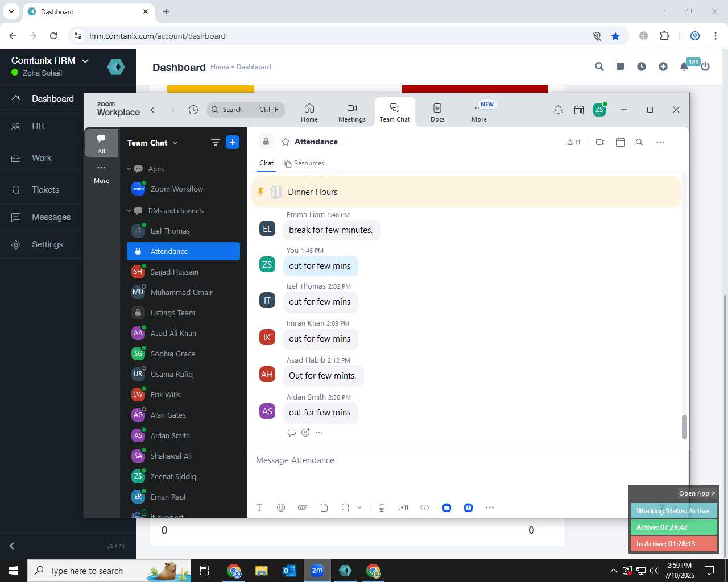
Task: Open the Listings Team channel
Action: 183,313
